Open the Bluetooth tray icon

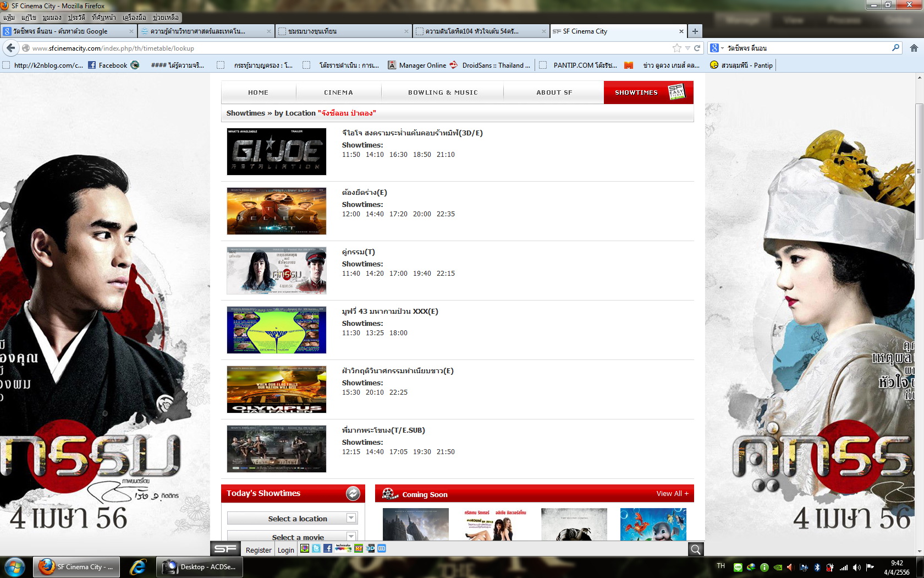pyautogui.click(x=817, y=568)
